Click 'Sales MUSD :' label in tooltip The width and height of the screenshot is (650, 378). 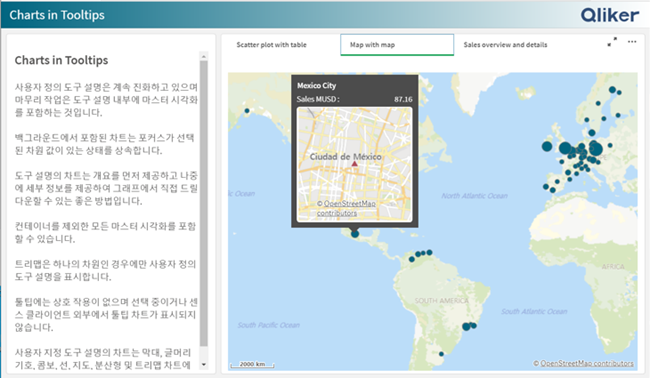318,99
